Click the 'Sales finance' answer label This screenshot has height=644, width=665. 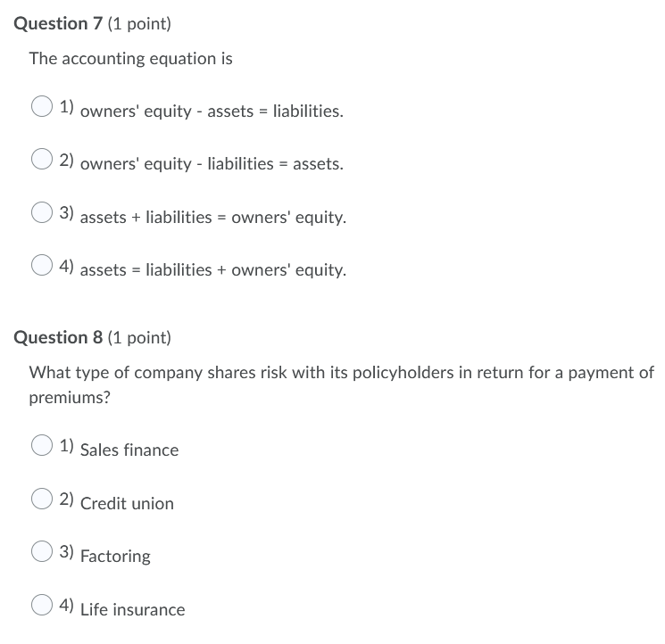pyautogui.click(x=129, y=450)
